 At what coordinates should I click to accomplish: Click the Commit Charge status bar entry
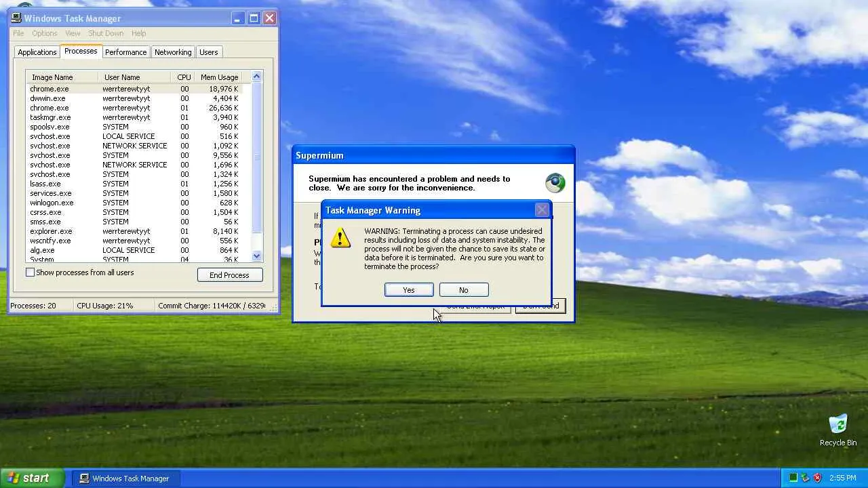click(x=212, y=306)
